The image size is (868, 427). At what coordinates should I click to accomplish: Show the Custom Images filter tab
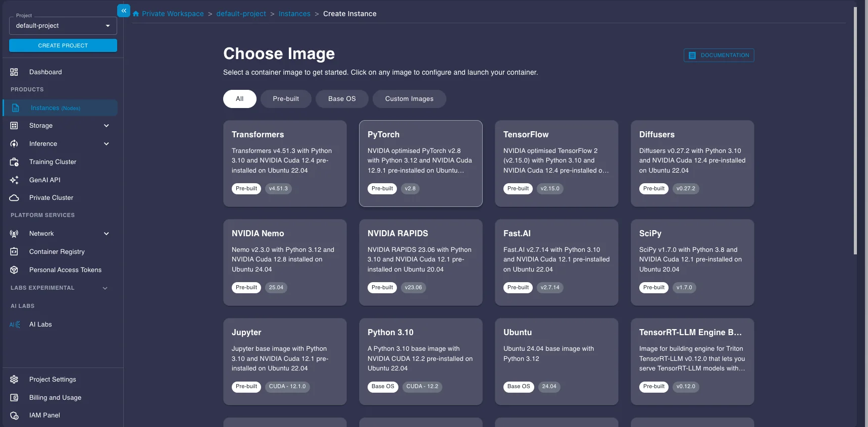409,99
